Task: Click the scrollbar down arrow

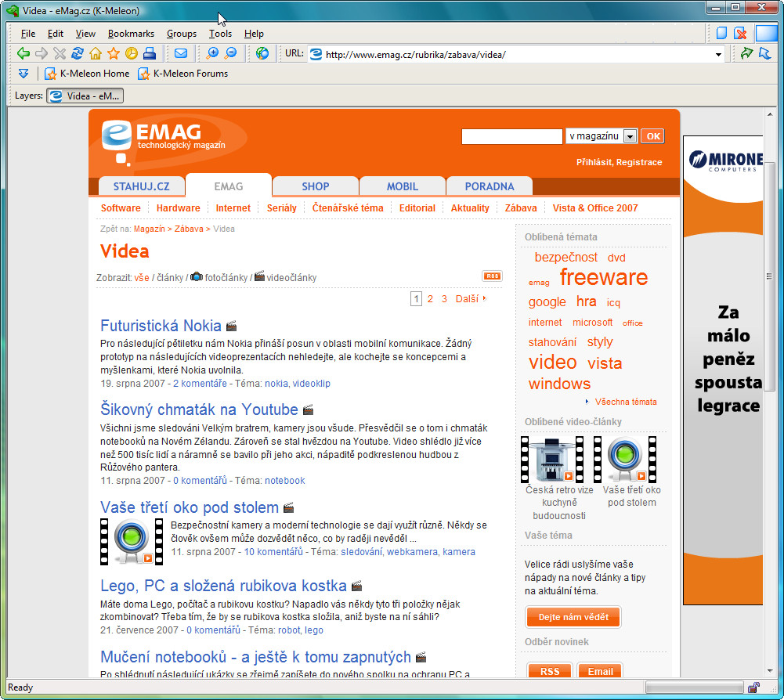Action: (769, 671)
